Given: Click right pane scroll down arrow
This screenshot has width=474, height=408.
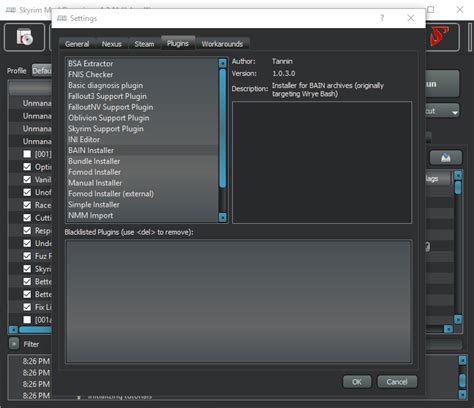Looking at the screenshot, I should point(458,319).
